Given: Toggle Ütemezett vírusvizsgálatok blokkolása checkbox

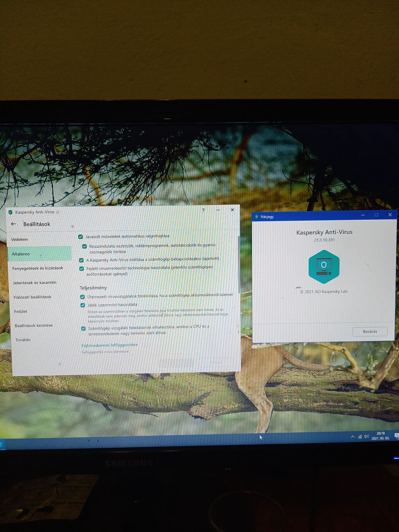Looking at the screenshot, I should tap(82, 297).
